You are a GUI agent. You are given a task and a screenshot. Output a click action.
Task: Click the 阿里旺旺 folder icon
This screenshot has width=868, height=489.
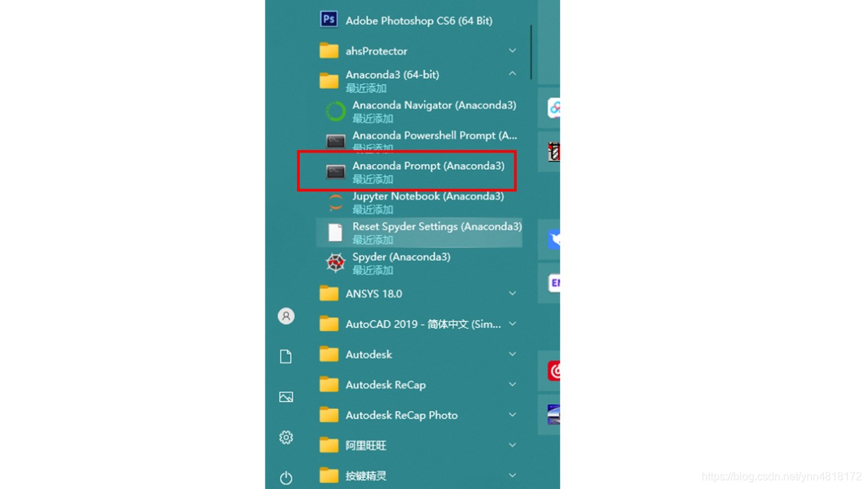click(329, 445)
